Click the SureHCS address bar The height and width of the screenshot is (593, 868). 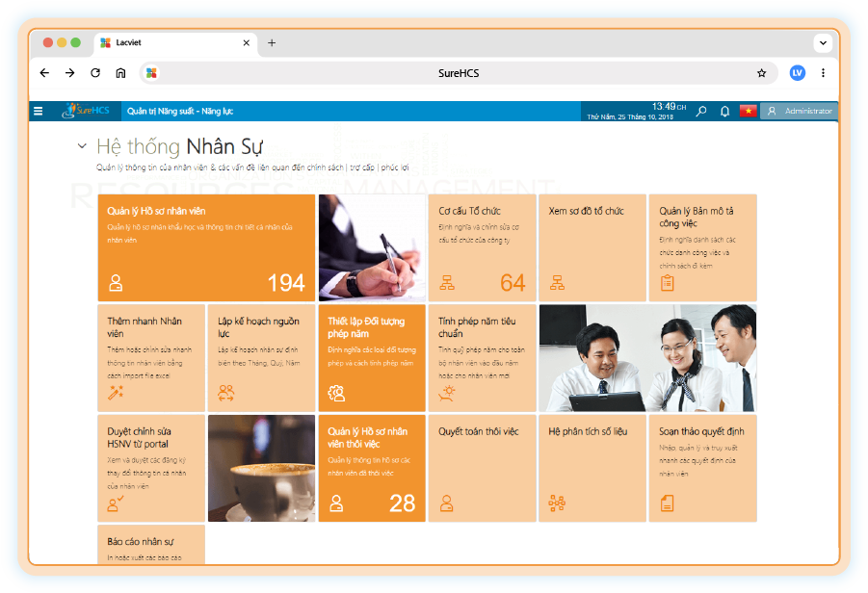click(459, 73)
